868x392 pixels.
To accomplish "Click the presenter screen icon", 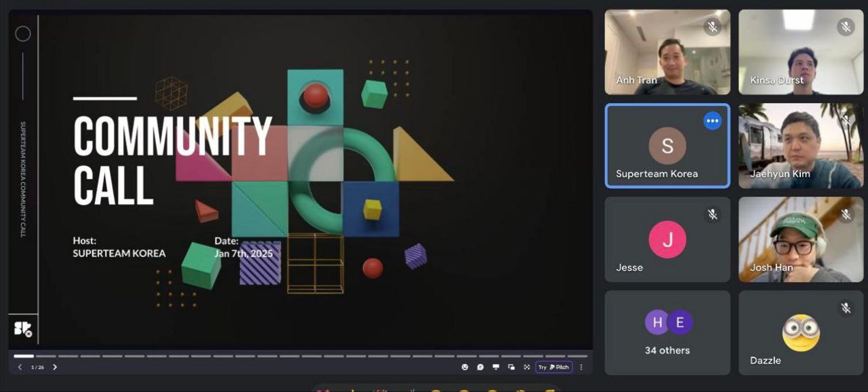I will pyautogui.click(x=496, y=367).
